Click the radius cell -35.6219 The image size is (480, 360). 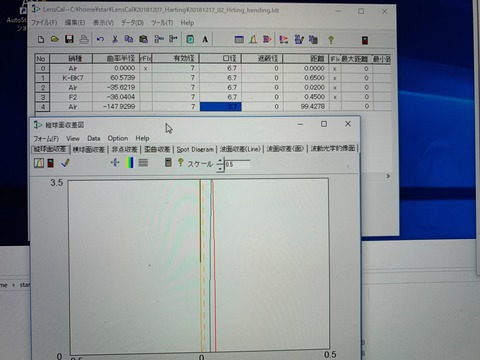tap(116, 88)
